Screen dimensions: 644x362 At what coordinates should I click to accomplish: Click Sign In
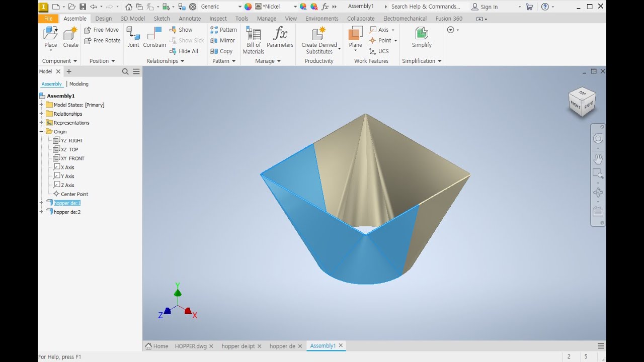pyautogui.click(x=485, y=7)
